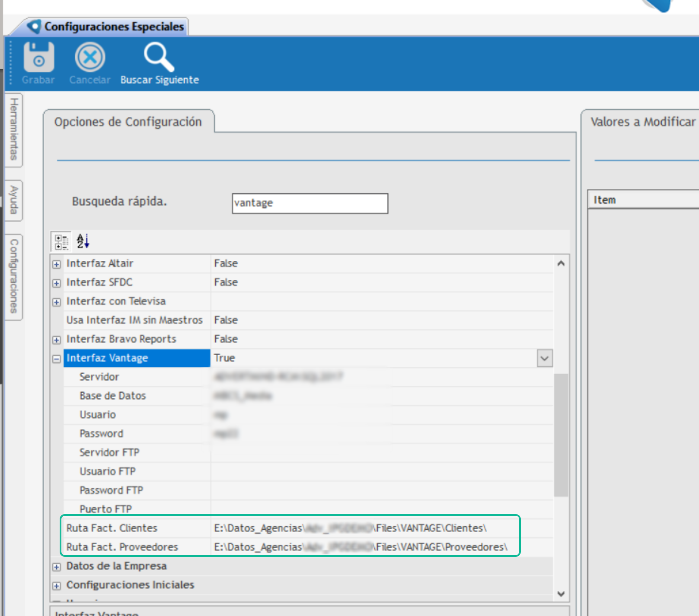Open the Configuraciones side tab

click(x=14, y=277)
